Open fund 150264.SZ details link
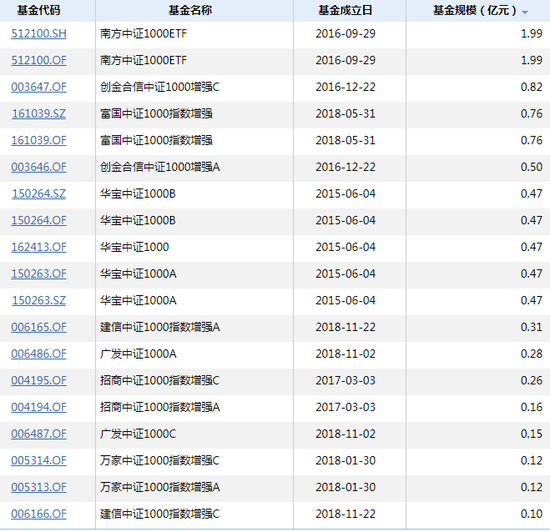 click(x=39, y=194)
